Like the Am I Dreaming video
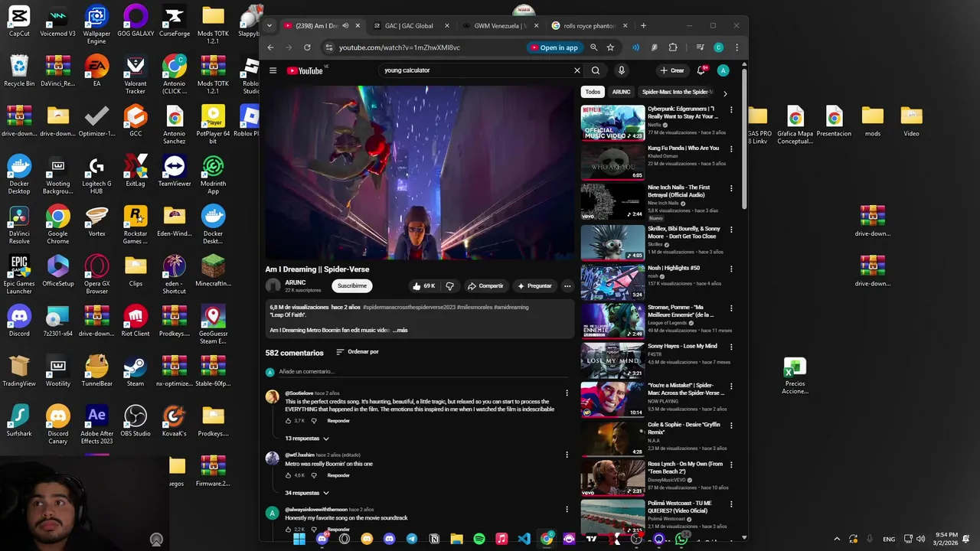This screenshot has width=980, height=551. (x=423, y=285)
